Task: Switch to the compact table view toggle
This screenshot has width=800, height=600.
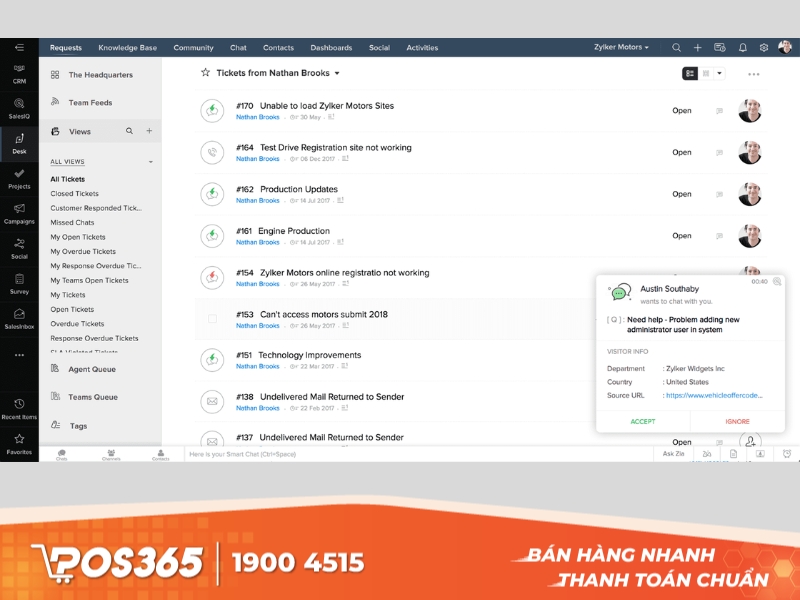Action: pyautogui.click(x=707, y=74)
